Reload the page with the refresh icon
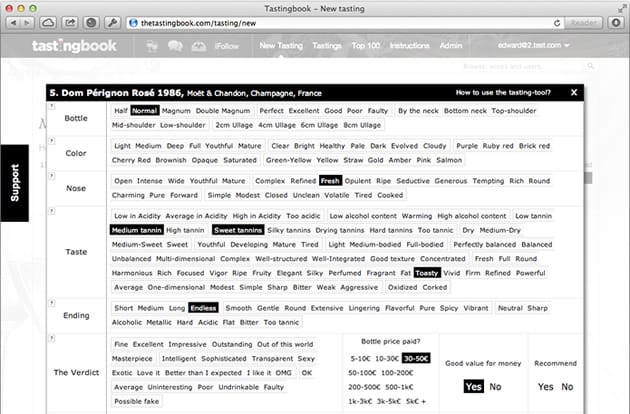The width and height of the screenshot is (630, 414). click(557, 23)
